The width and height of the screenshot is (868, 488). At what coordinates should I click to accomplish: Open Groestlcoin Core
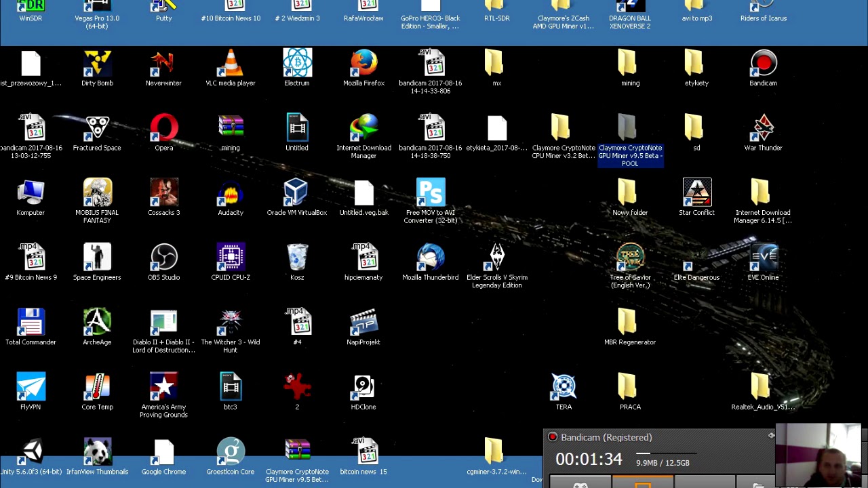pyautogui.click(x=231, y=453)
